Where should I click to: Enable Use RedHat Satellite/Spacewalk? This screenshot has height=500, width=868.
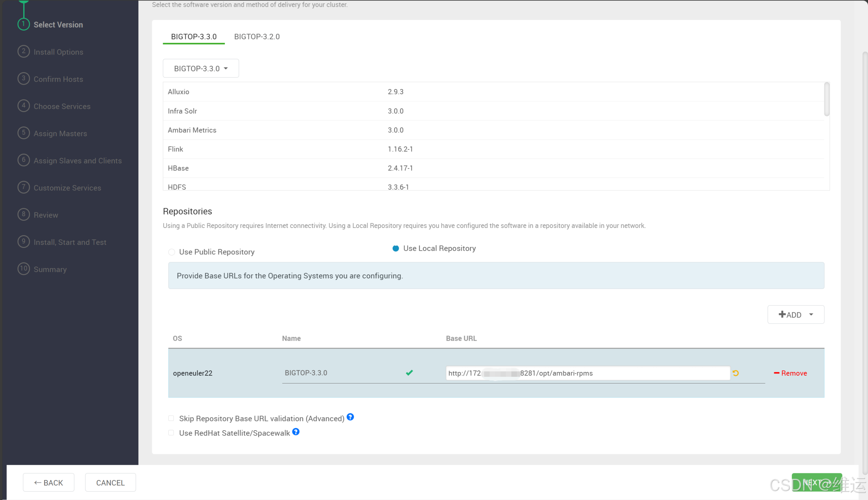171,432
